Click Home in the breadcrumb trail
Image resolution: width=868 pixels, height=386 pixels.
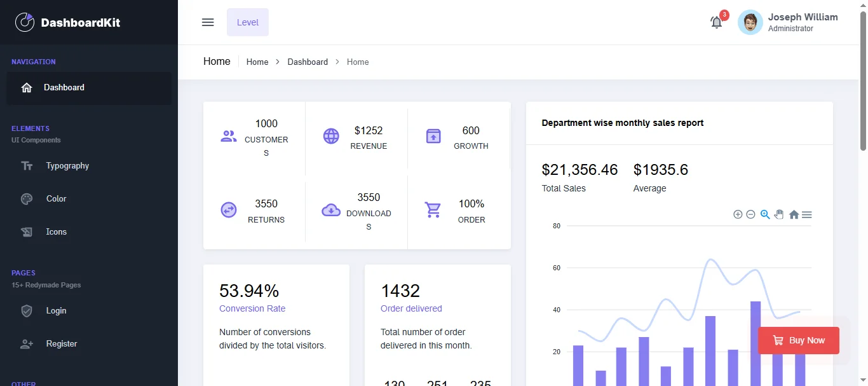point(257,62)
